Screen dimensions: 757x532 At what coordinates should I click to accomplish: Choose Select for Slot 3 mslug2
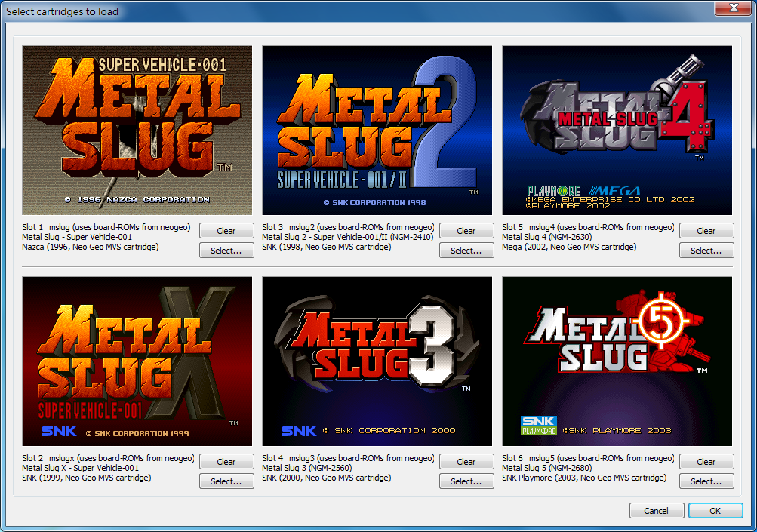[466, 250]
